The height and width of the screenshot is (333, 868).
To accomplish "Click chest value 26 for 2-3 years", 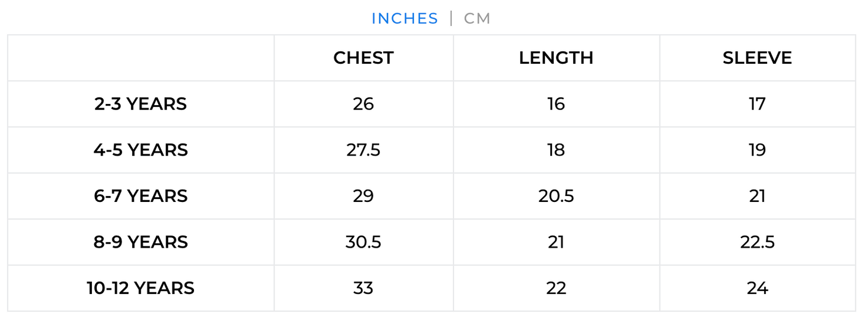I will click(363, 104).
